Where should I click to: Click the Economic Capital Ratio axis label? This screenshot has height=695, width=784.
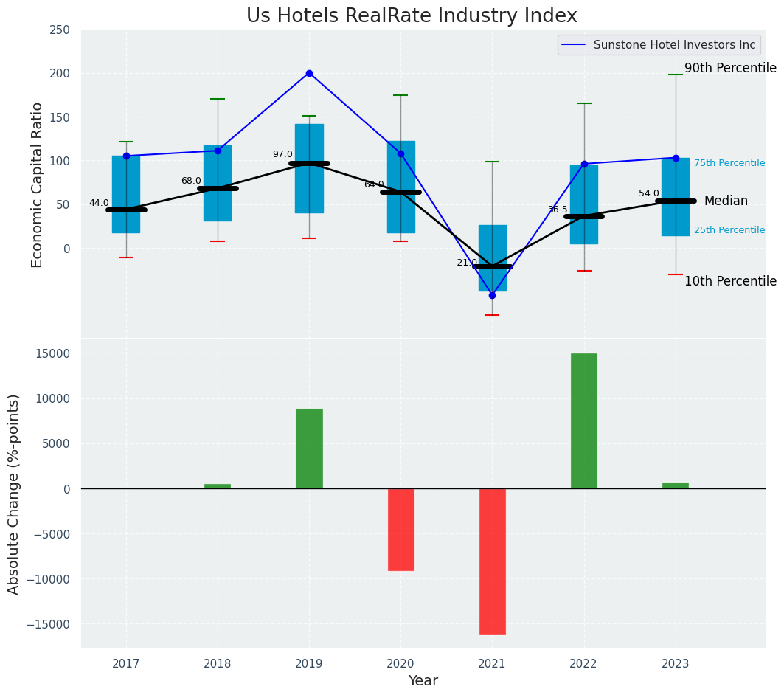(x=37, y=184)
